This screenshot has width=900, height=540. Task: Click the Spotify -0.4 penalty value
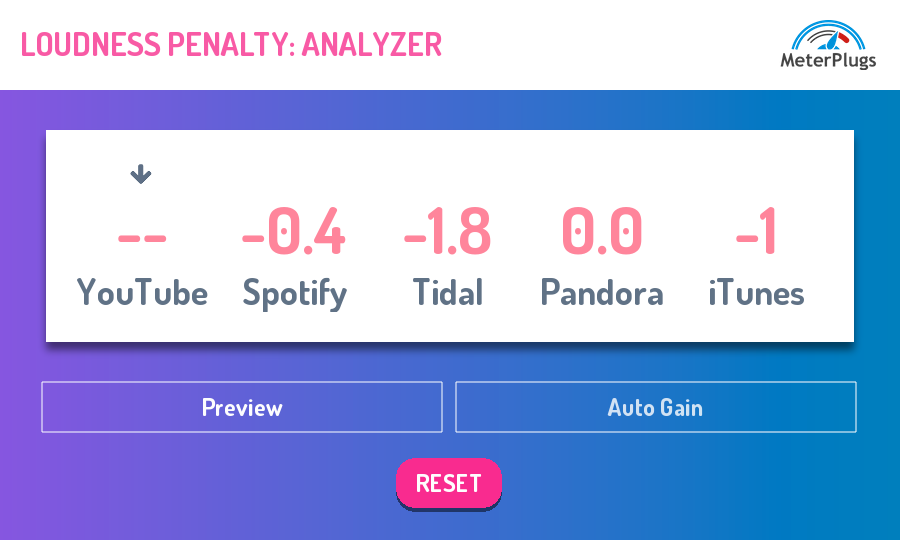(294, 232)
